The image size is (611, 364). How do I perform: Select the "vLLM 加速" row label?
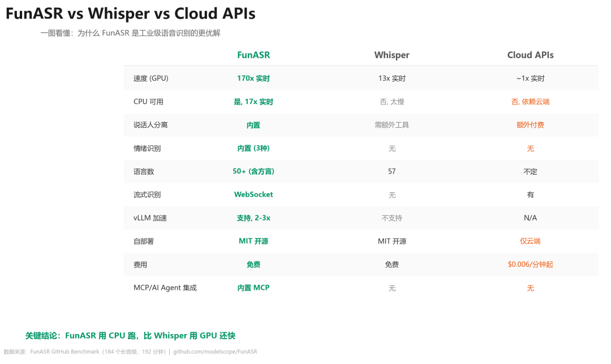point(150,218)
